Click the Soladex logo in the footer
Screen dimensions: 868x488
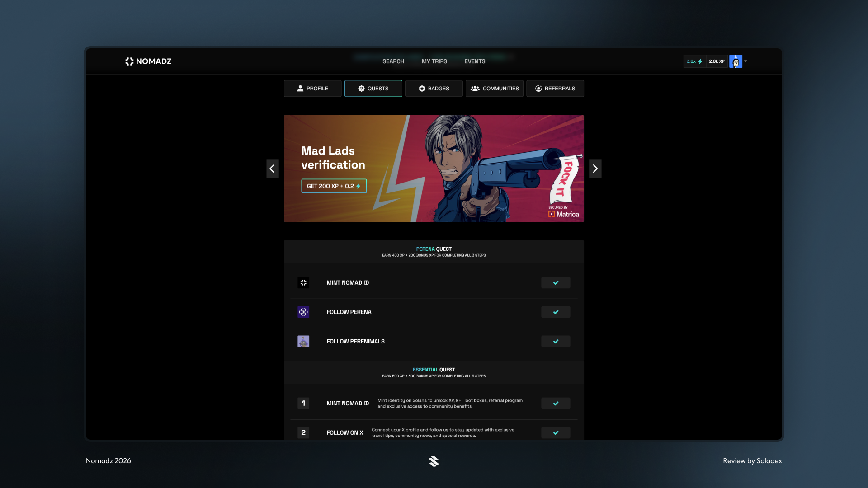pyautogui.click(x=434, y=461)
